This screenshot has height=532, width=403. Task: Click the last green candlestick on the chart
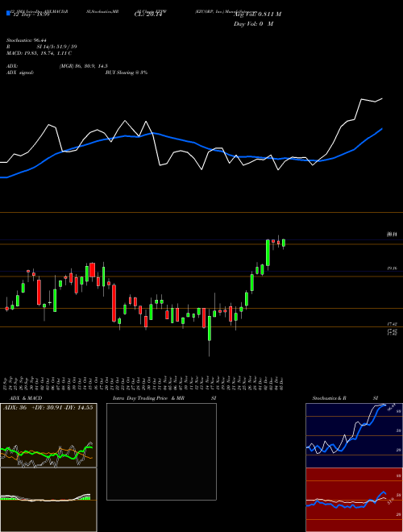point(284,243)
